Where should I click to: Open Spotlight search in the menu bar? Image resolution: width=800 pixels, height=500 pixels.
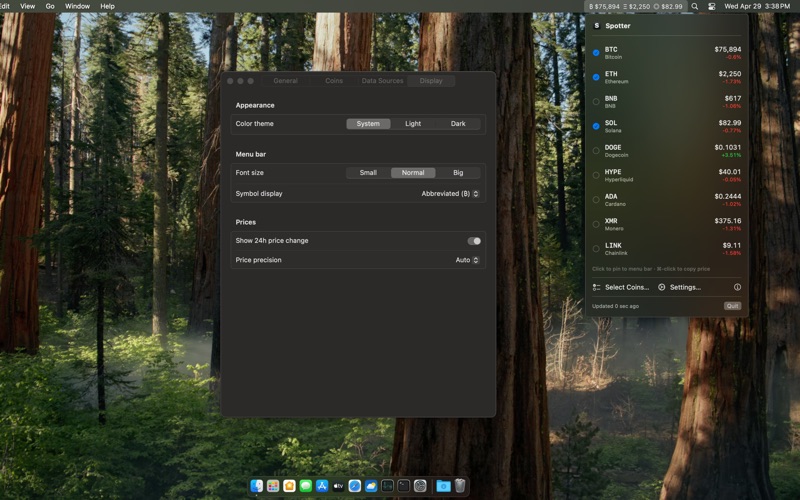pyautogui.click(x=694, y=7)
